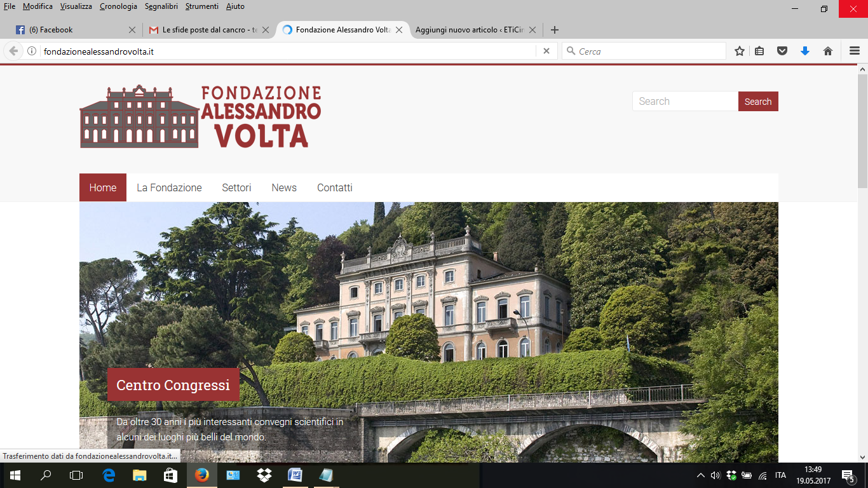This screenshot has height=488, width=868.
Task: Open the downloads arrow icon
Action: [805, 51]
